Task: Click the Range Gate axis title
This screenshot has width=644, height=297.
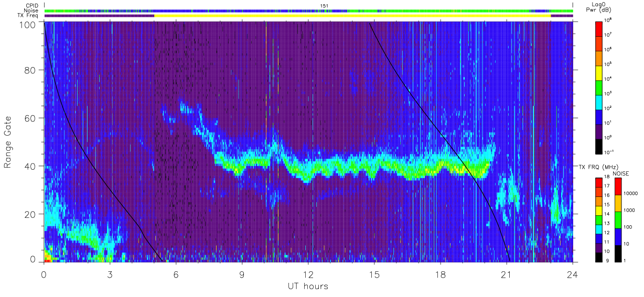Action: click(x=8, y=142)
